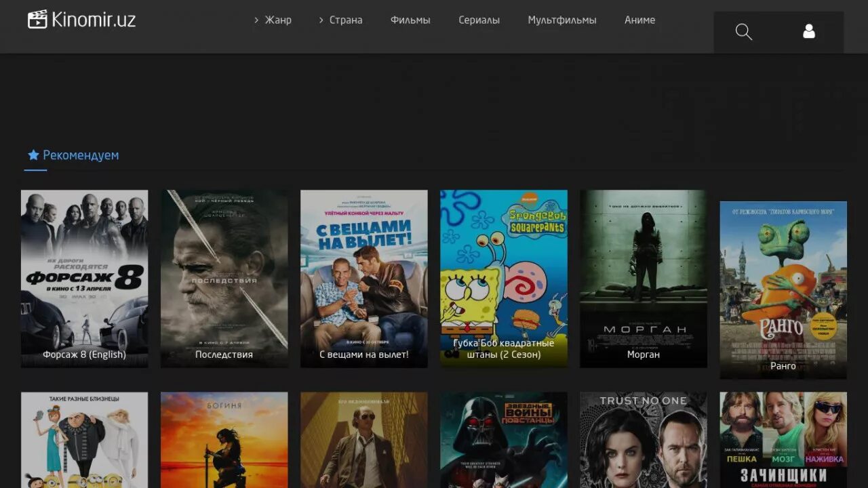Click the С вещами на вылет! caption

point(364,354)
